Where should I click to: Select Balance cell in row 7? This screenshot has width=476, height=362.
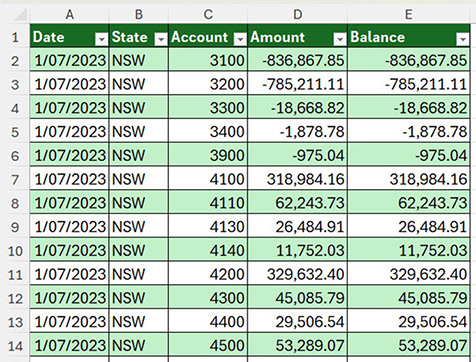coord(409,179)
